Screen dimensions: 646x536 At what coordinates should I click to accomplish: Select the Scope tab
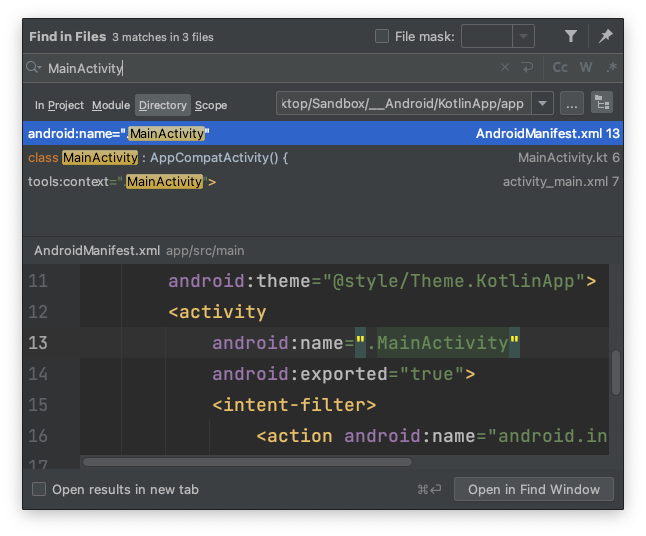pyautogui.click(x=211, y=105)
